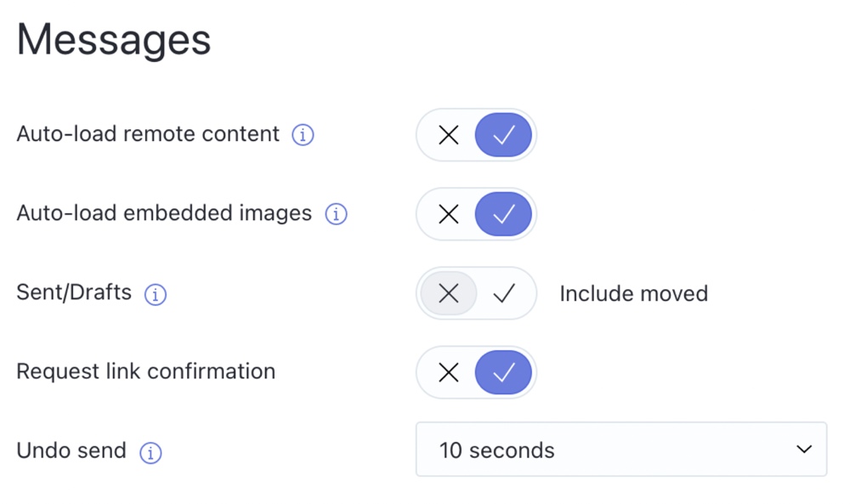850x504 pixels.
Task: Disable Request link confirmation using X
Action: point(448,373)
